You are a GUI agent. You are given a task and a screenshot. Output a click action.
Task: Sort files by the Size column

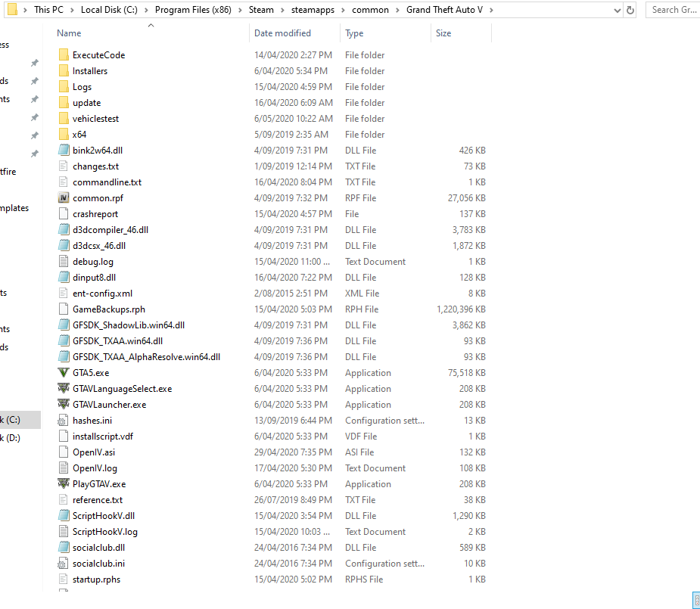[443, 33]
